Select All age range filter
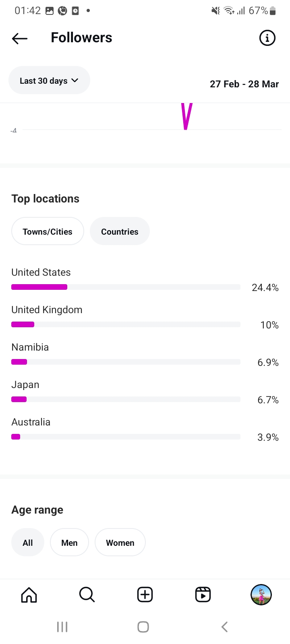The width and height of the screenshot is (290, 644). point(28,543)
